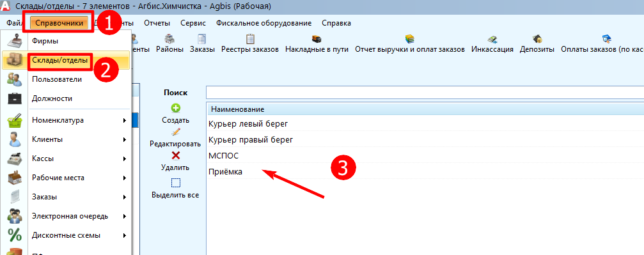Click in the Поиск search field
644x255 pixels.
(425, 93)
